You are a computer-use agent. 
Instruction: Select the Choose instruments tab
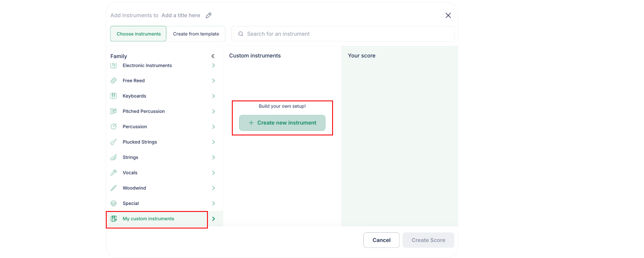coord(138,34)
